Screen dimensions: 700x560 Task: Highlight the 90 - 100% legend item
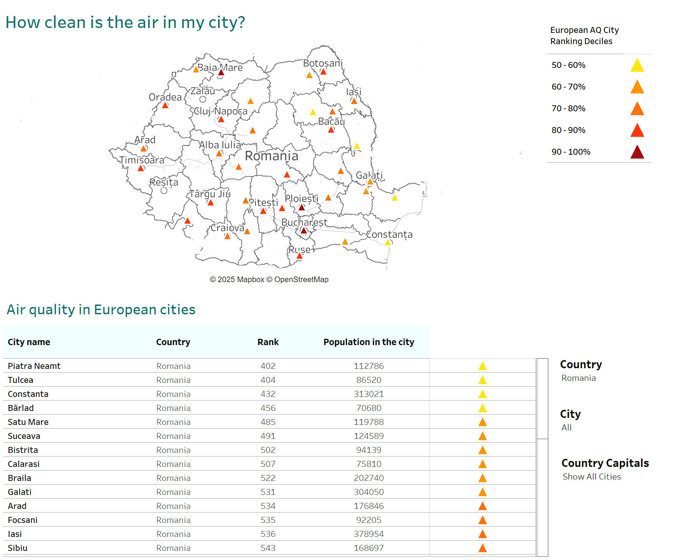click(637, 152)
